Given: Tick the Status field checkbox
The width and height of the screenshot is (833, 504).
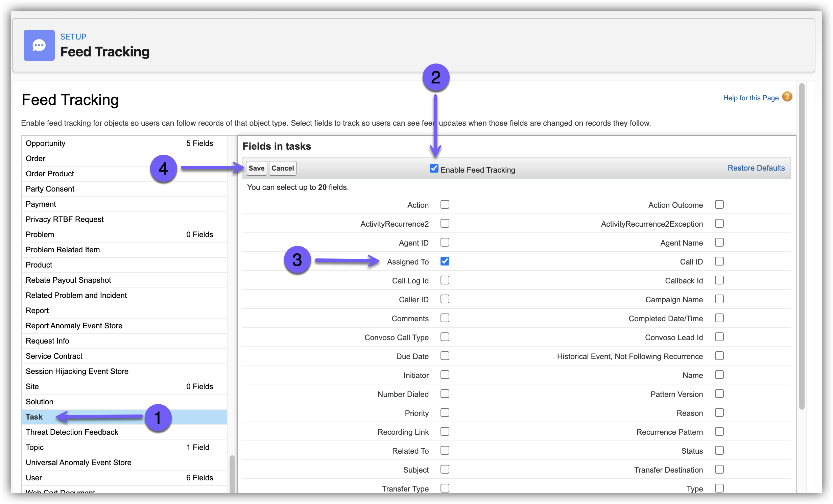Looking at the screenshot, I should click(x=719, y=450).
